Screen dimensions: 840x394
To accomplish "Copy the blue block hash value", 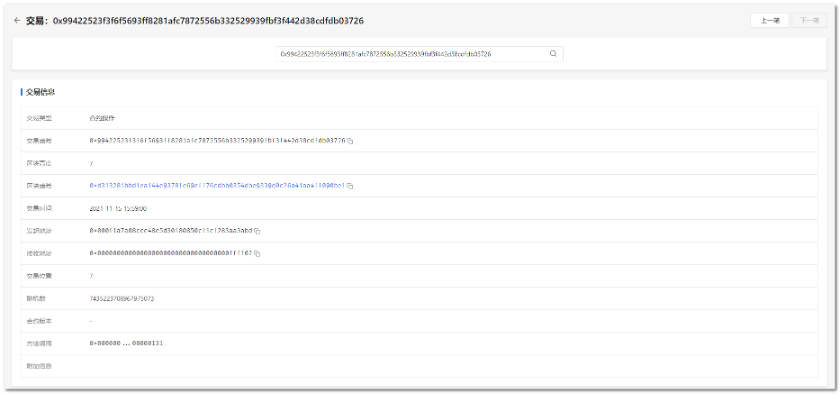I will point(350,186).
